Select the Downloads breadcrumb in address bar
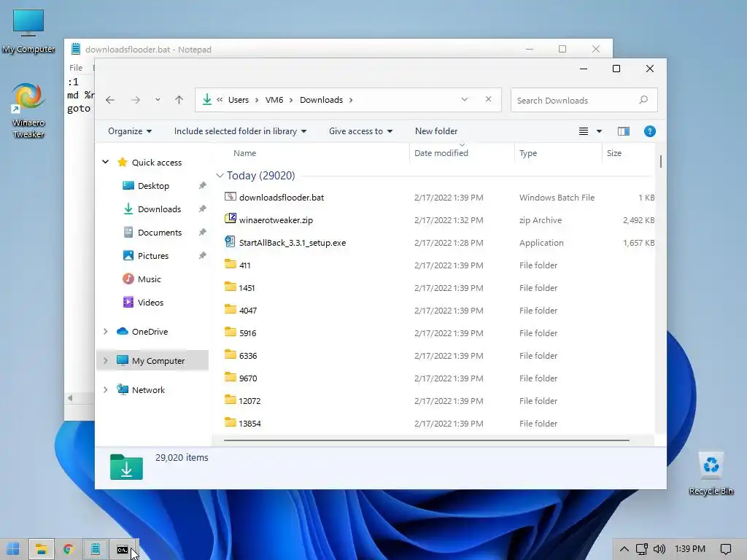Screen dimensions: 747x560 coord(321,100)
